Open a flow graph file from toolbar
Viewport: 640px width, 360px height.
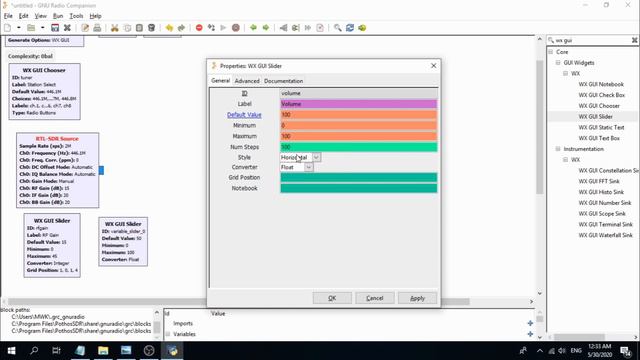(31, 28)
